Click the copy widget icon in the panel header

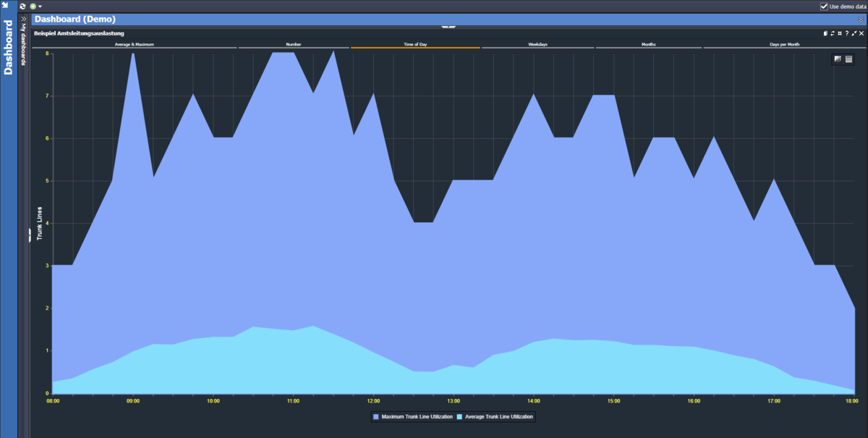point(825,33)
